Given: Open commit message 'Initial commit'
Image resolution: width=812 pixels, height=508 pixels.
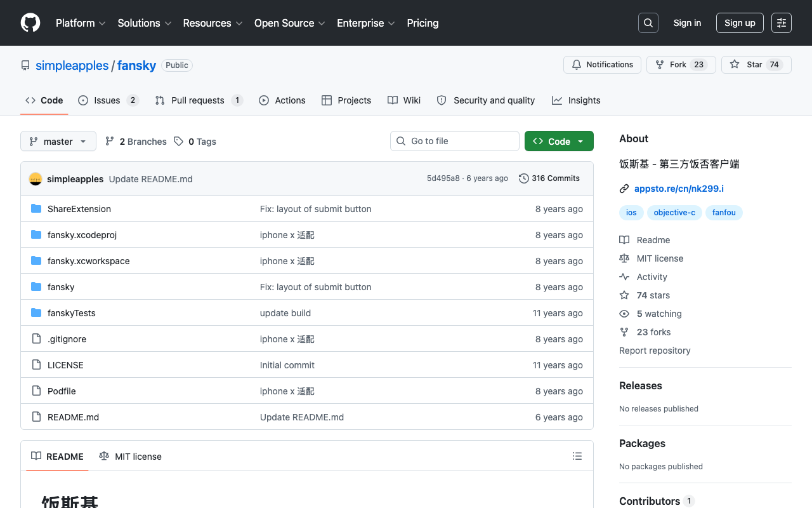Looking at the screenshot, I should [x=287, y=365].
